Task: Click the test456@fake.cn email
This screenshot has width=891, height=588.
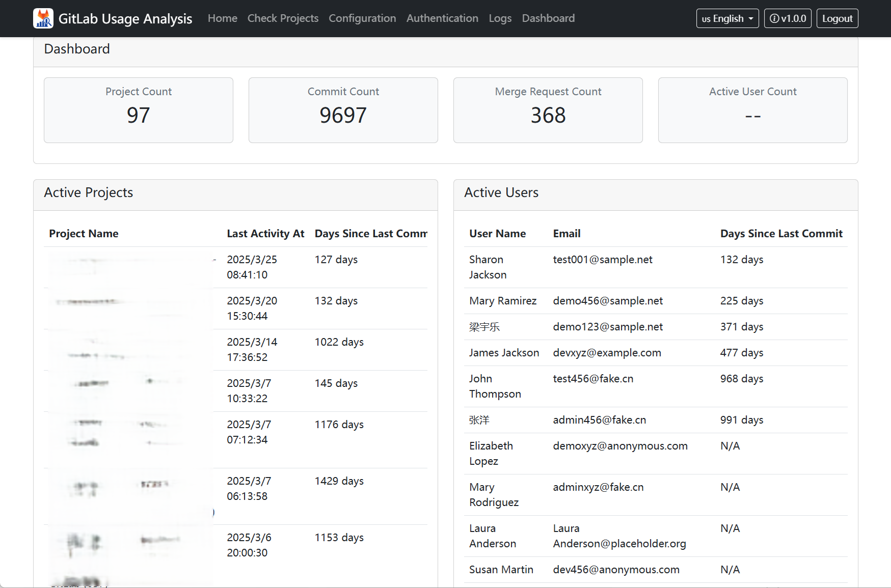Action: click(593, 379)
